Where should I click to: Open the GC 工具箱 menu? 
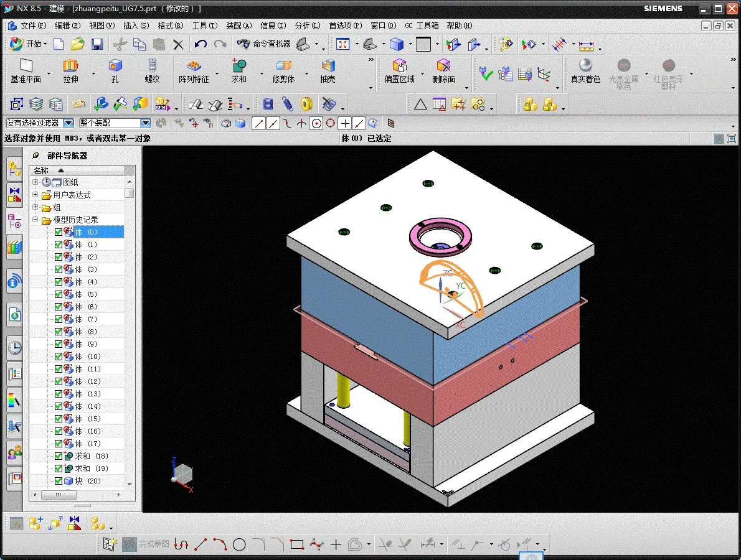point(422,26)
